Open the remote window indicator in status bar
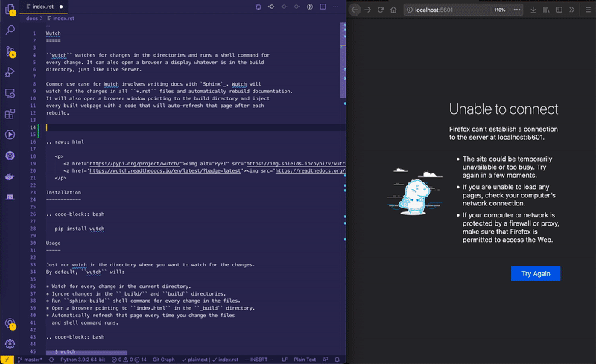596x364 pixels. tap(7, 360)
